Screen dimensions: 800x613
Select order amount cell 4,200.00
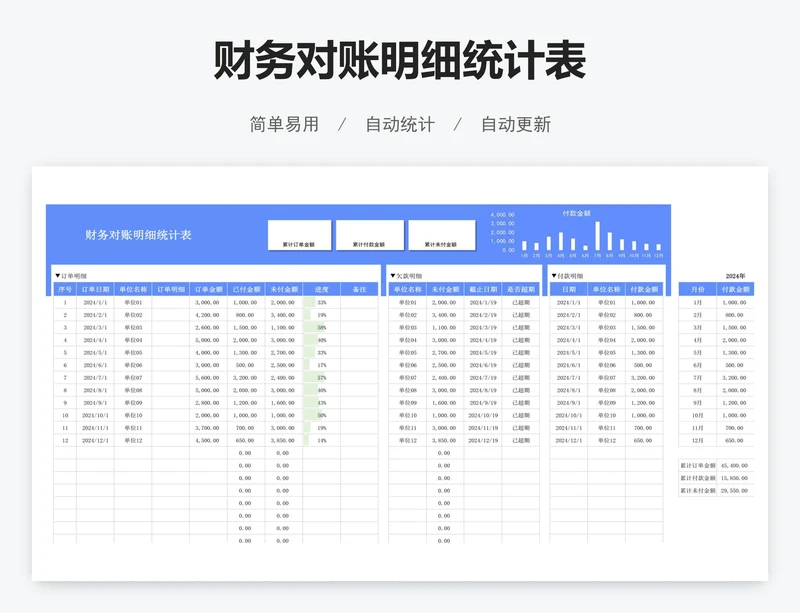point(208,315)
